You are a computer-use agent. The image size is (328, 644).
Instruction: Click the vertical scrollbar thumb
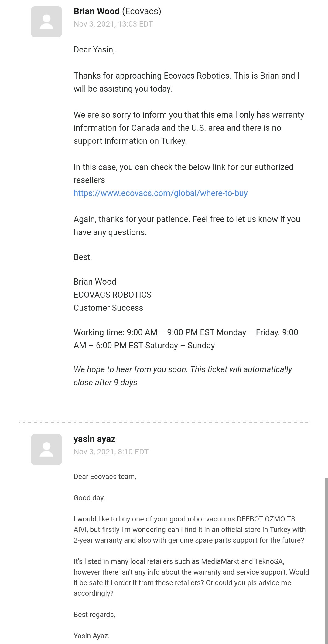[x=326, y=561]
